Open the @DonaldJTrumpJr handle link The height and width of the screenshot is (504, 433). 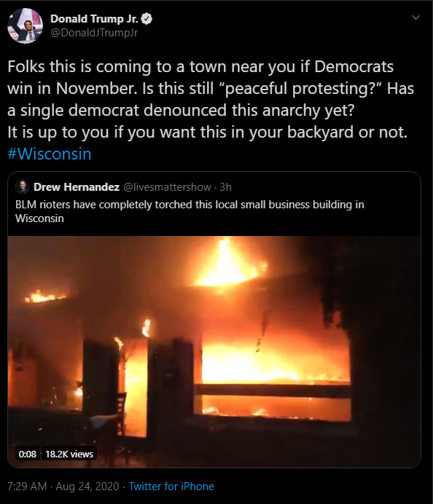tap(94, 33)
